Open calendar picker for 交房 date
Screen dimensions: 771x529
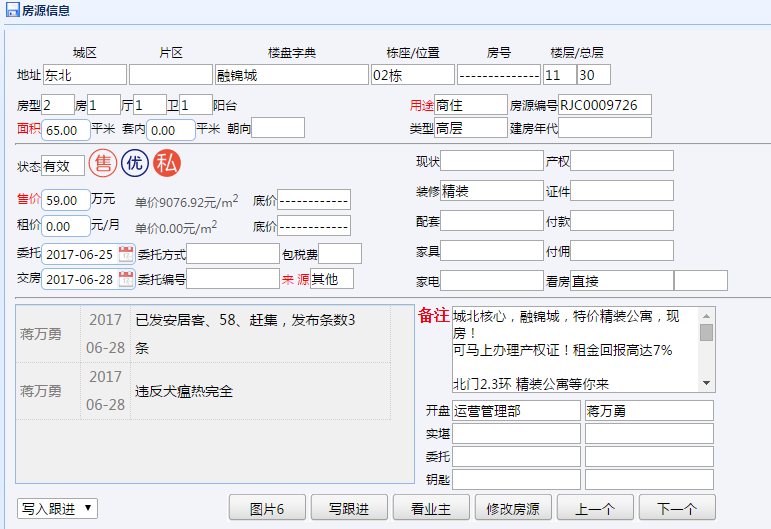126,278
